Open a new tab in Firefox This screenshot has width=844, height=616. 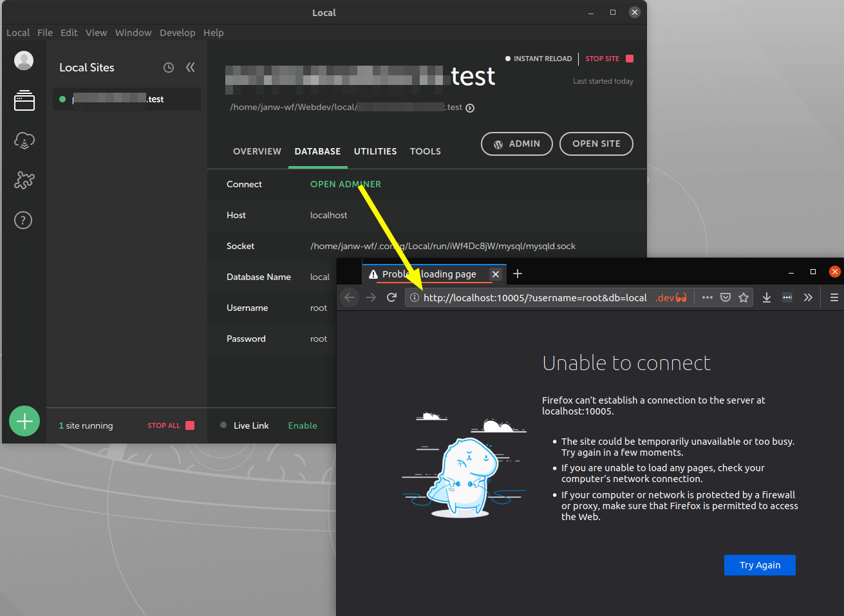point(518,274)
